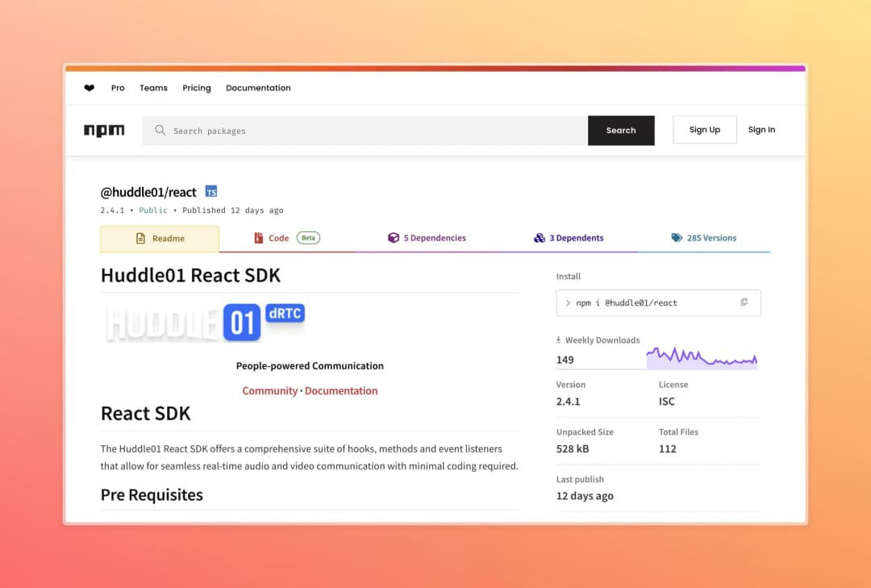Viewport: 871px width, 588px height.
Task: Click the Dependents stacked cubes icon
Action: pyautogui.click(x=540, y=238)
